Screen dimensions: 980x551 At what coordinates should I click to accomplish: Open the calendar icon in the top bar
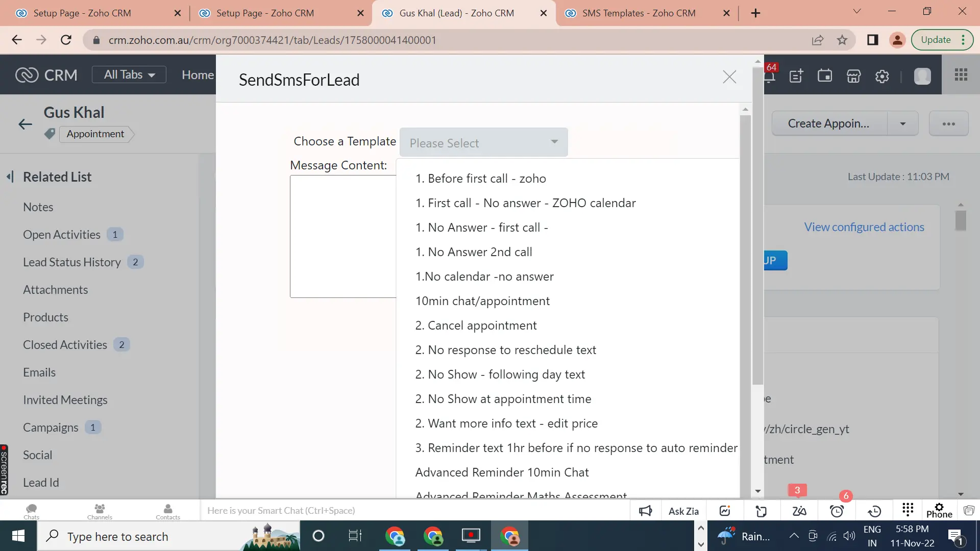[x=825, y=76]
